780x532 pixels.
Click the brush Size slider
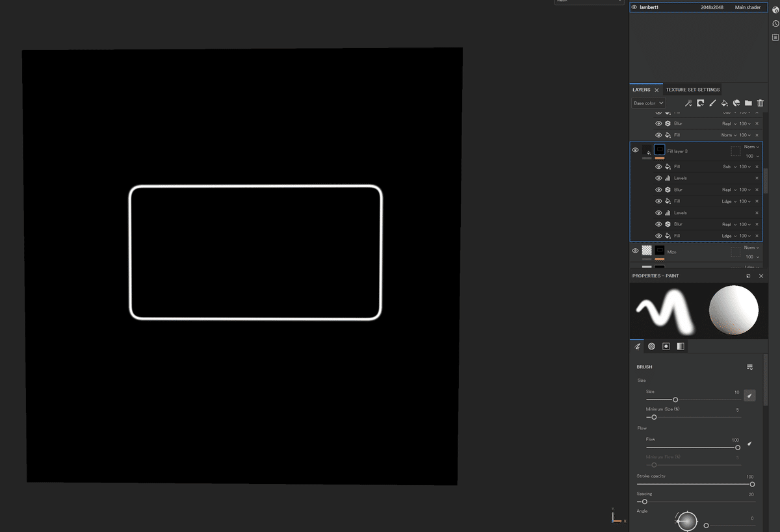click(692, 399)
